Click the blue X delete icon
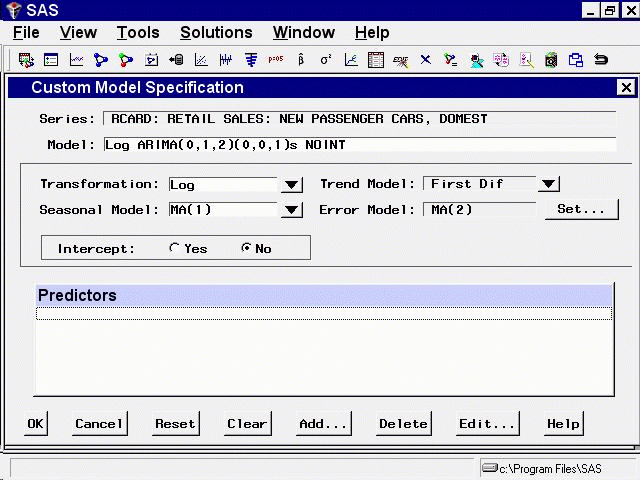 tap(426, 60)
